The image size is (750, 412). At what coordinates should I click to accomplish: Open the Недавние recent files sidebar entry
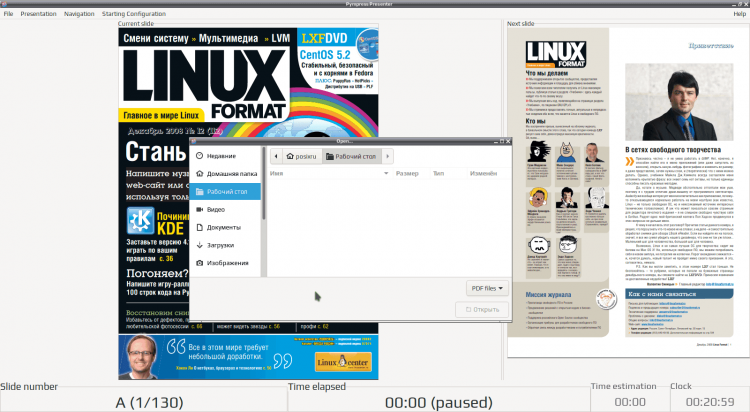[x=221, y=155]
